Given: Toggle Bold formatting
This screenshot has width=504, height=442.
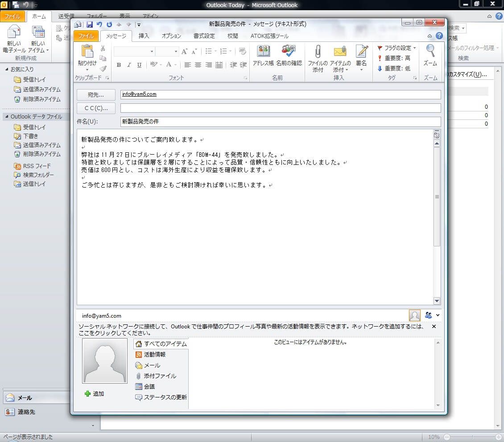Looking at the screenshot, I should 119,65.
